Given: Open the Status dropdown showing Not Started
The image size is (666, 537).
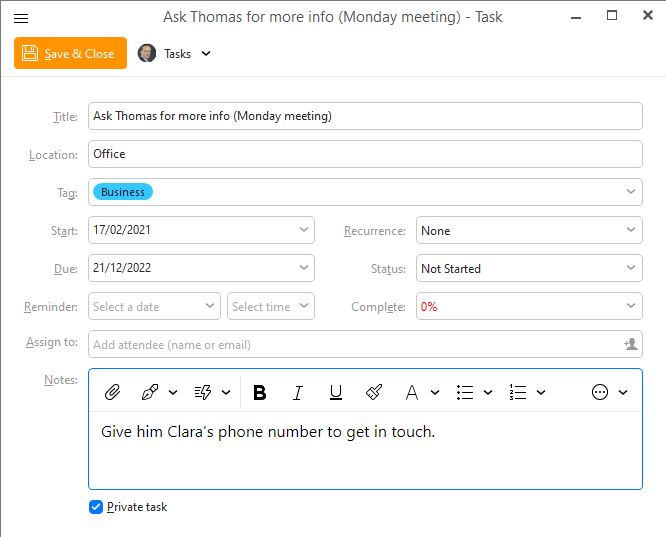Looking at the screenshot, I should [x=529, y=269].
